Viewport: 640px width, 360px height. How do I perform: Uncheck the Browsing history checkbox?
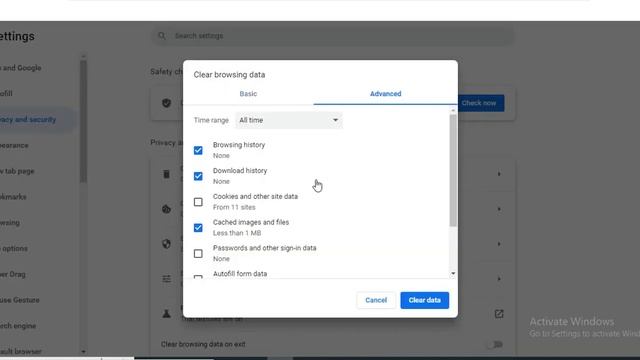click(x=198, y=151)
